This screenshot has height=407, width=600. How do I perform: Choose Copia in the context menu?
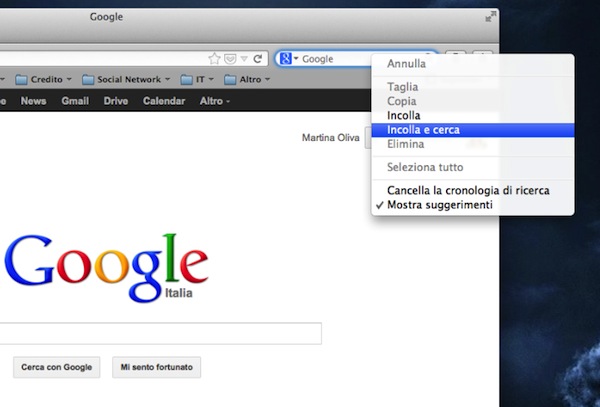coord(473,101)
